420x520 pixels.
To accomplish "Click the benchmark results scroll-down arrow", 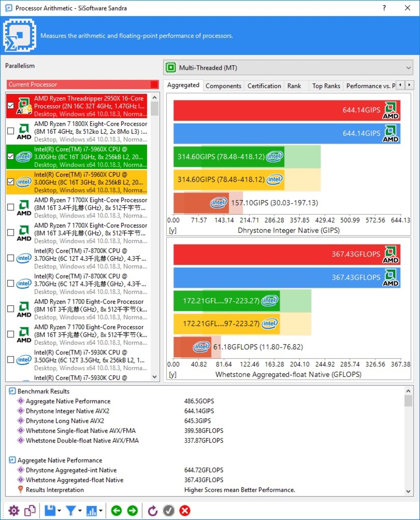I will [x=408, y=492].
